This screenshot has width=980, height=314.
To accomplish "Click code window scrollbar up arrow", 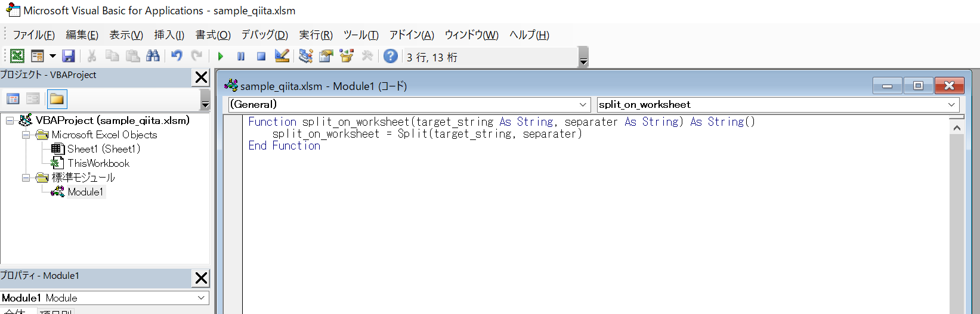I will (957, 128).
